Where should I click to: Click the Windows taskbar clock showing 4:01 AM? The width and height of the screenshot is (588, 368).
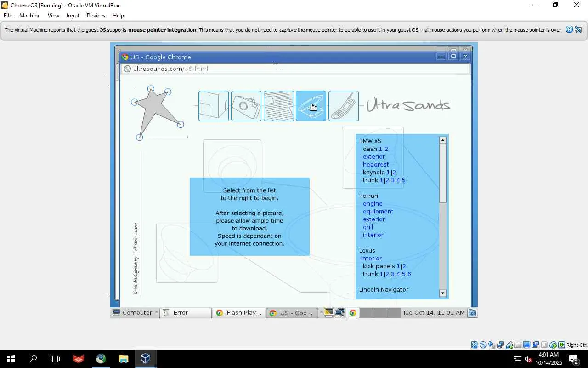(548, 359)
